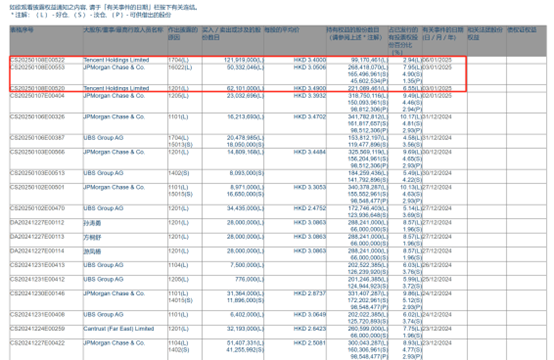Open JPMorgan Chase & Co. in row CS20250107E00404
The width and height of the screenshot is (554, 360).
point(114,95)
